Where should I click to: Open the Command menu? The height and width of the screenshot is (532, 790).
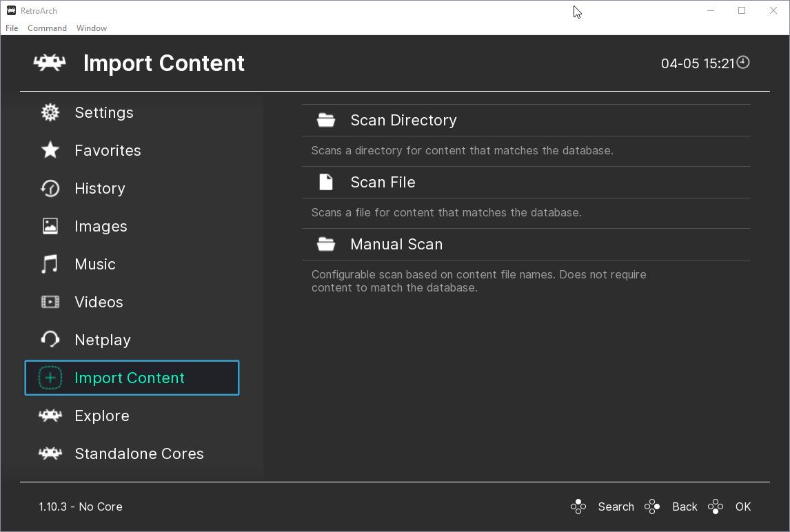[47, 28]
